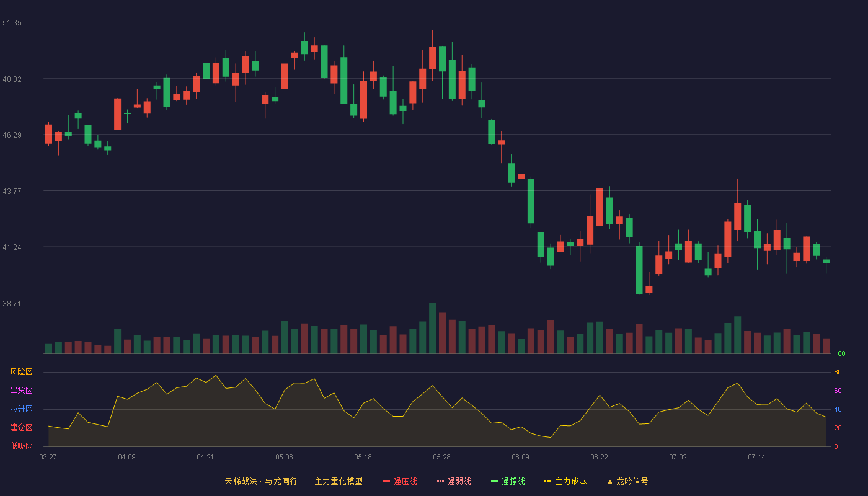868x496 pixels.
Task: Click the 41.24 price axis label
Action: 12,247
